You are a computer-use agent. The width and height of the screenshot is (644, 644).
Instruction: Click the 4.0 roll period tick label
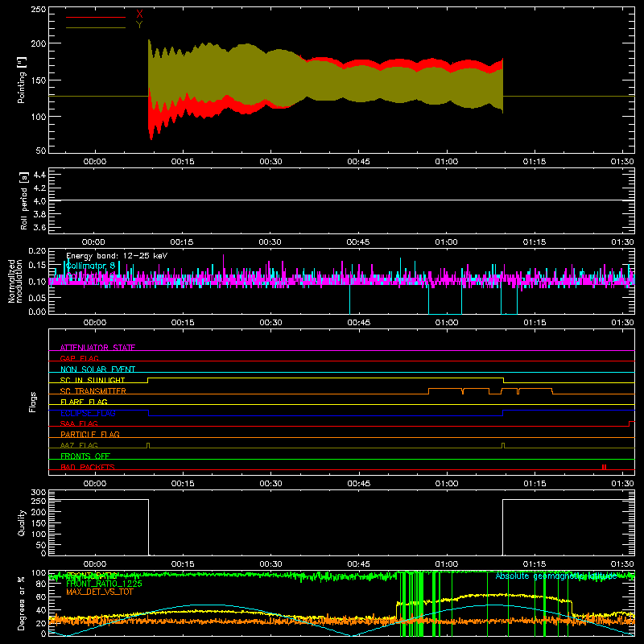tap(39, 201)
